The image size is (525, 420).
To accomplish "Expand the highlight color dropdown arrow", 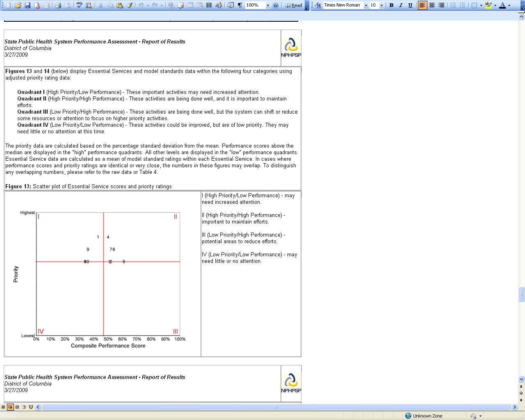I will tap(495, 5).
